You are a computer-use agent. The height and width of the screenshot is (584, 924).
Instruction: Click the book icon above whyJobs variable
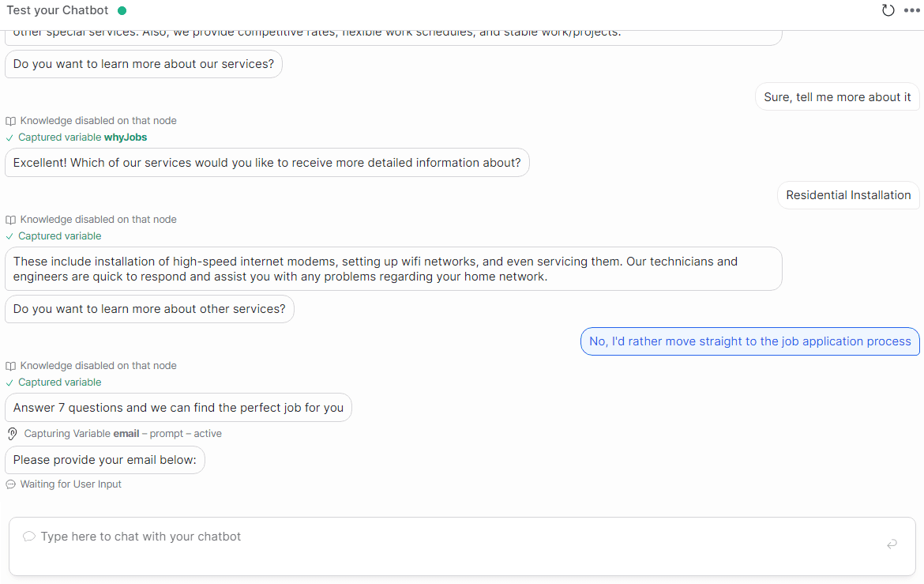tap(10, 121)
